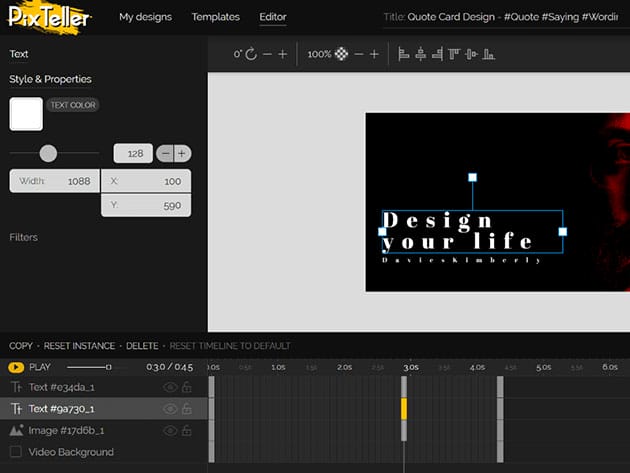Go to the Templates tab
Screen dimensions: 630x473
click(x=215, y=17)
